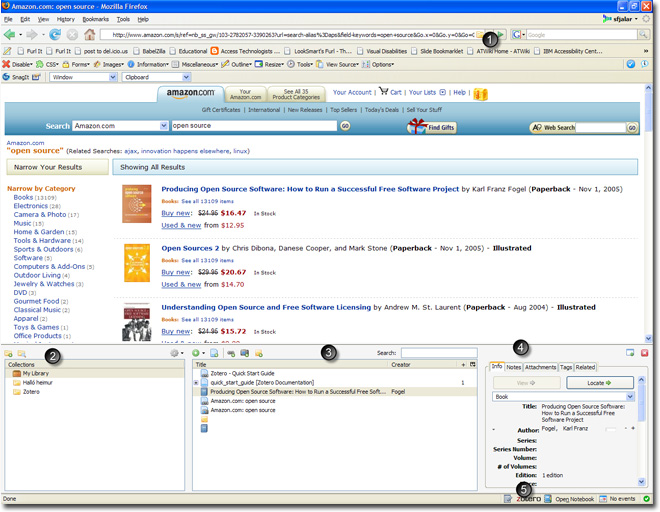Open the History menu

[66, 19]
